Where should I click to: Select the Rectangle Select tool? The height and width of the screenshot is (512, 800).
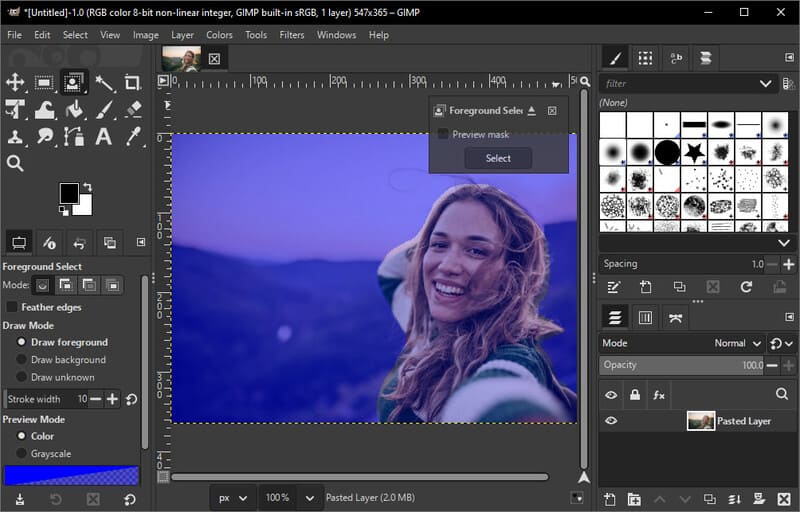click(44, 82)
